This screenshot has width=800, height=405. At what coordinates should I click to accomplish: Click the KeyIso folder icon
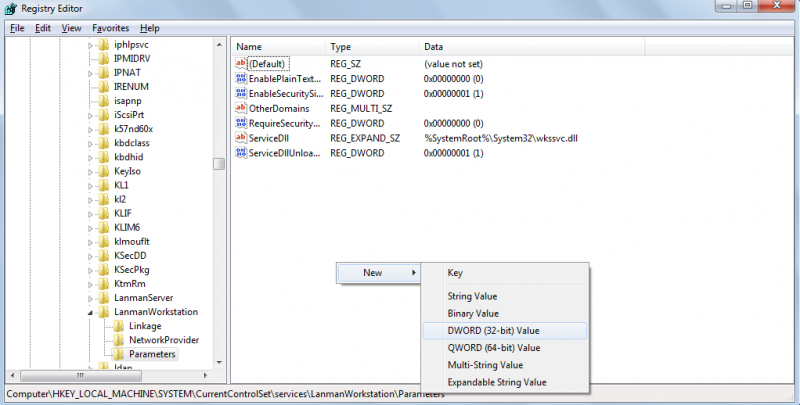(x=104, y=171)
